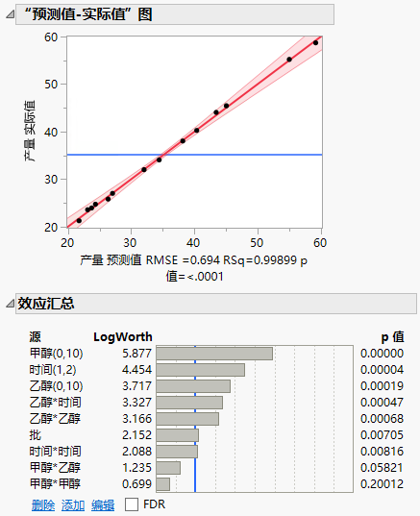This screenshot has width=420, height=516.
Task: Click LogWorth value 2.088
Action: (x=136, y=452)
